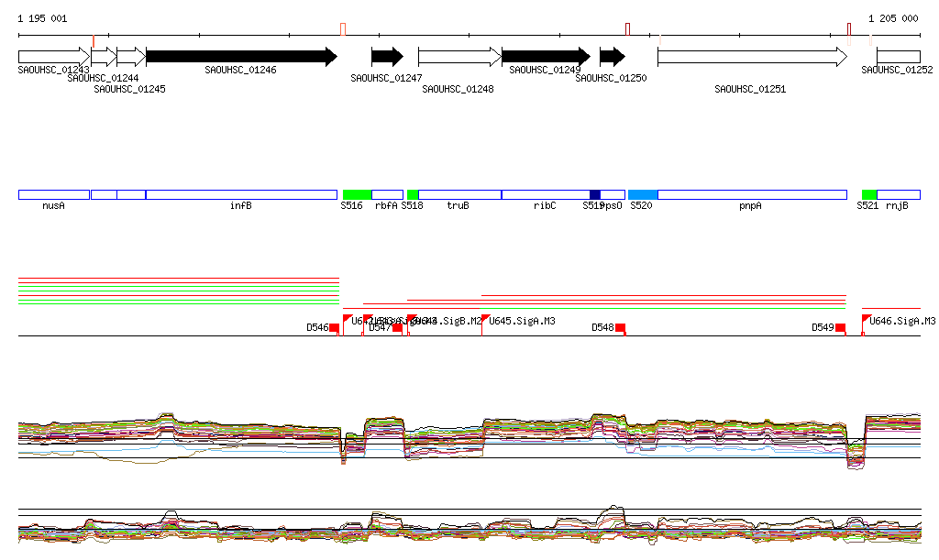Click the SAOUHSC_01249 black gene arrow
The width and height of the screenshot is (939, 560).
click(545, 57)
